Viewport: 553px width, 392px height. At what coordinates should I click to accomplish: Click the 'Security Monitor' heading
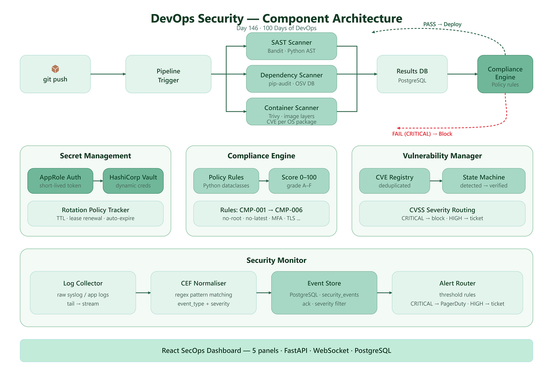pyautogui.click(x=276, y=260)
